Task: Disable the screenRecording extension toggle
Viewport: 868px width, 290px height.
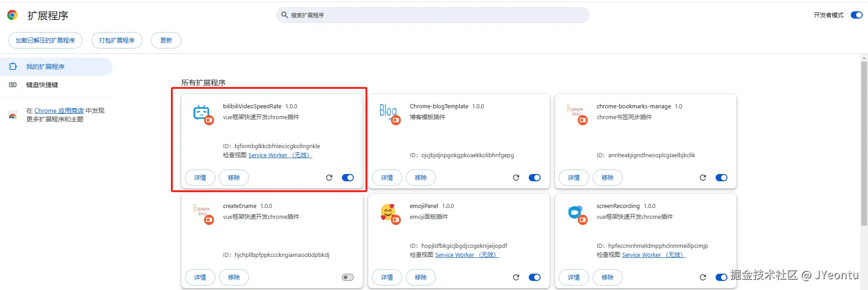Action: pyautogui.click(x=722, y=277)
